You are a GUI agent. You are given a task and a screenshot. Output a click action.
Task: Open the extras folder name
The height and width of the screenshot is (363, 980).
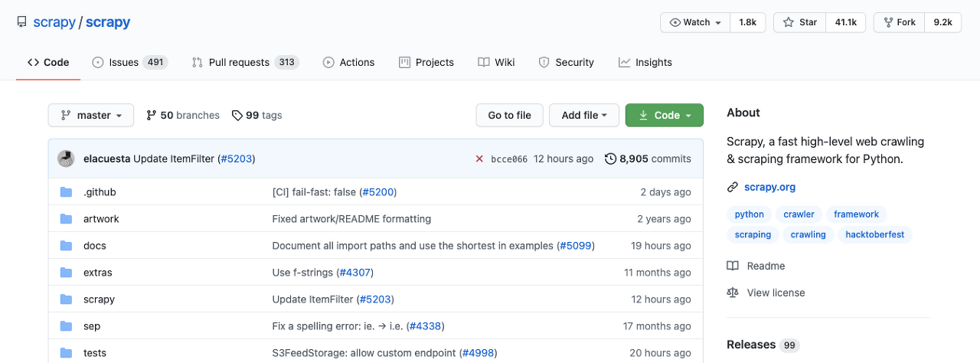[98, 273]
